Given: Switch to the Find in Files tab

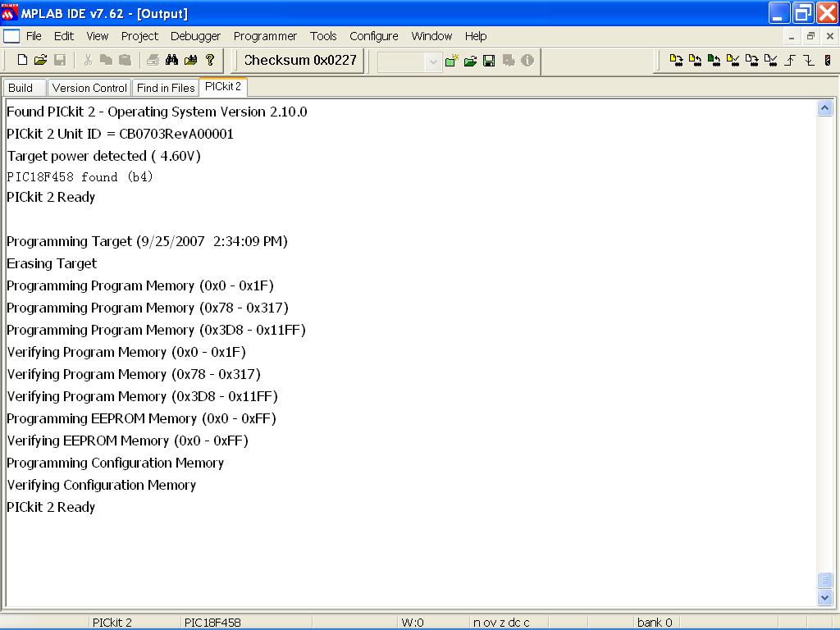Looking at the screenshot, I should coord(166,88).
